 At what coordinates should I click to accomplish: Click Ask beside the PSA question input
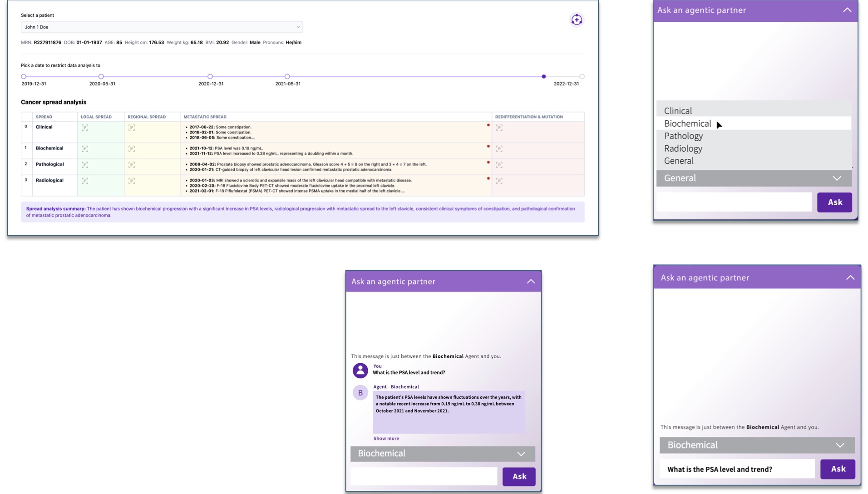pos(837,469)
